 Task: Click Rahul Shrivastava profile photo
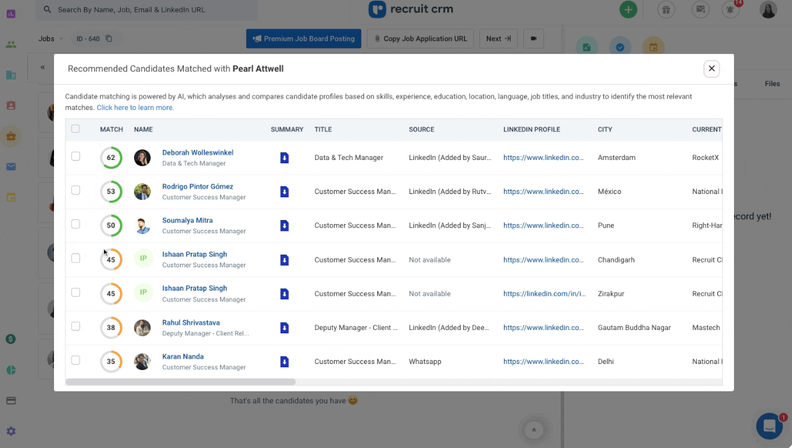point(142,327)
